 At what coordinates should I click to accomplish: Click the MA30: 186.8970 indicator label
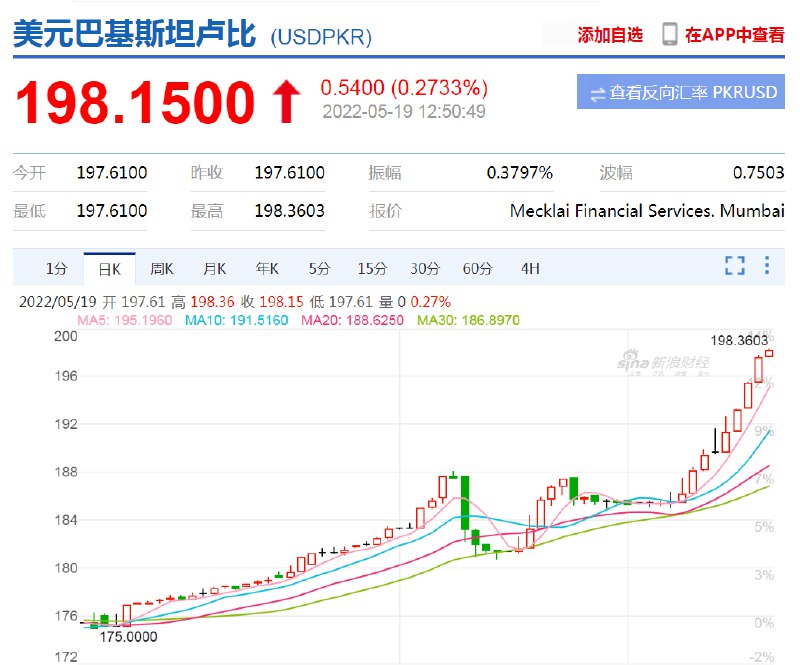click(x=468, y=321)
